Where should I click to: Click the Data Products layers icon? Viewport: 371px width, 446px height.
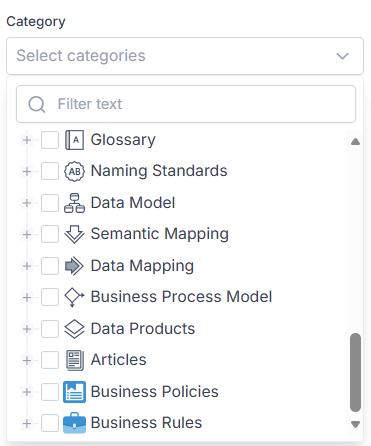click(74, 329)
